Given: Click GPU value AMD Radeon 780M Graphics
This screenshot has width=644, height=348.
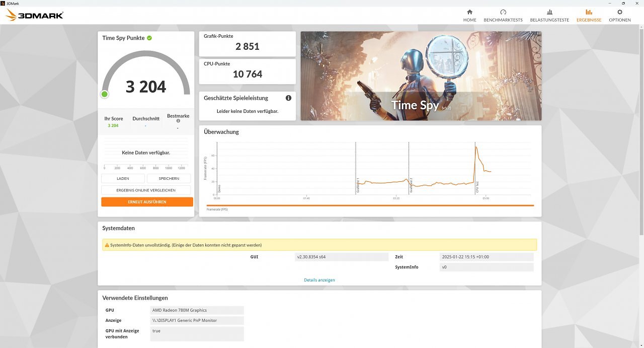Looking at the screenshot, I should coord(197,310).
